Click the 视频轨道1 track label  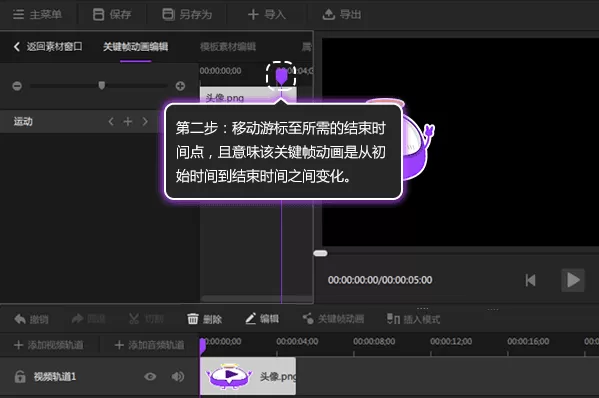coord(55,377)
